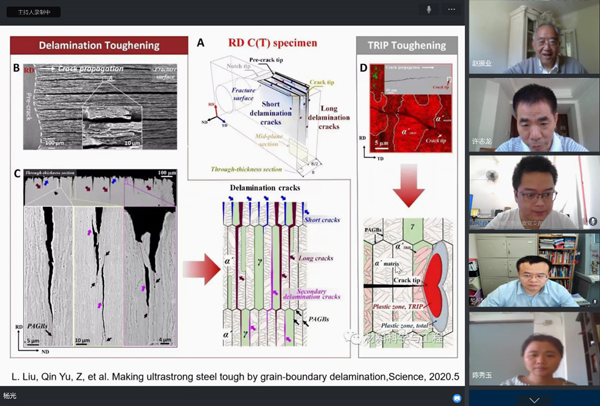600x406 pixels.
Task: Select the video tile with the bookshelf background
Action: pos(534,270)
